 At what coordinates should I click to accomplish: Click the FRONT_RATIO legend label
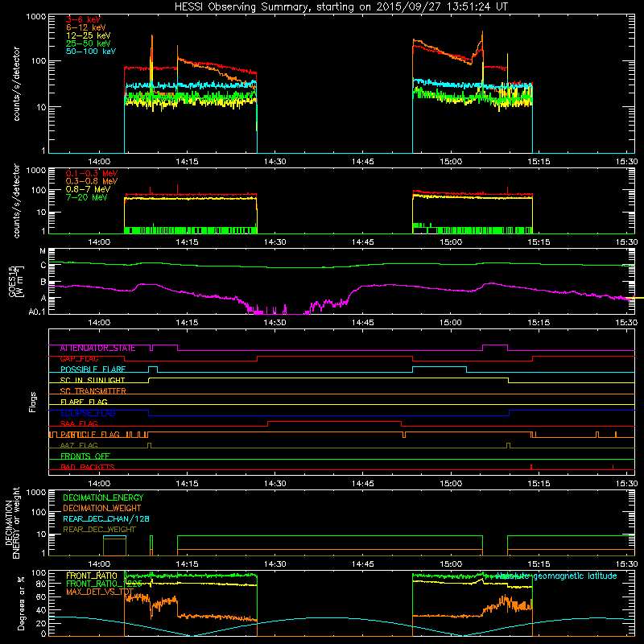tap(92, 576)
